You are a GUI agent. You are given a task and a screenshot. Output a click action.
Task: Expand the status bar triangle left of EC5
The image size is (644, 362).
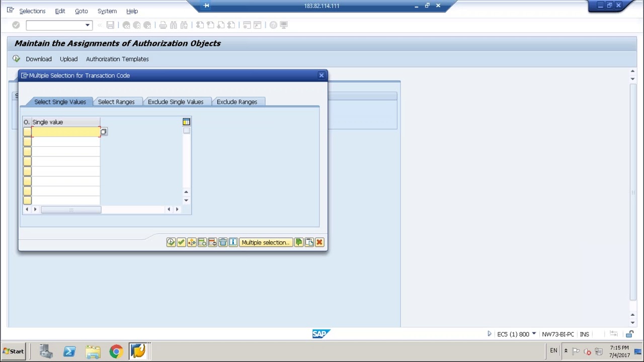(x=489, y=334)
